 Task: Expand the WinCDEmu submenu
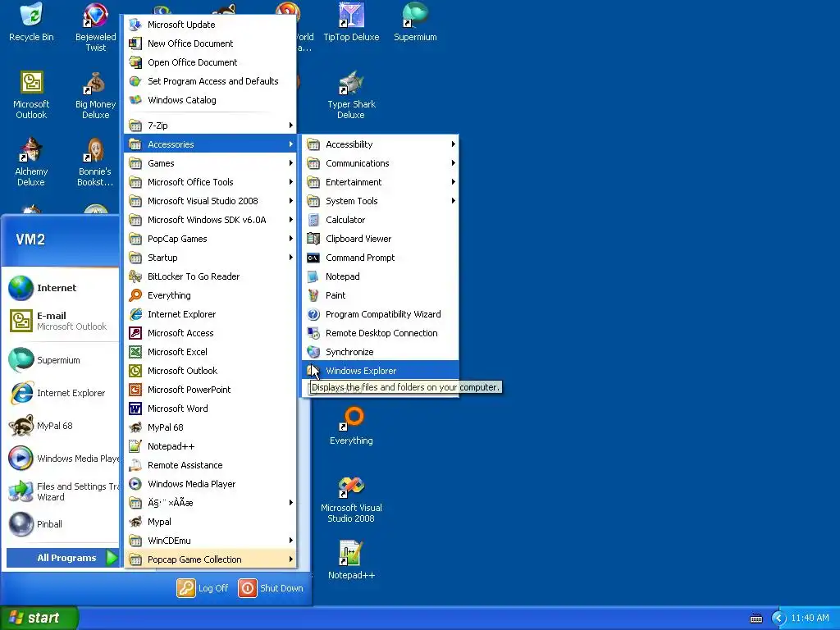tap(210, 541)
